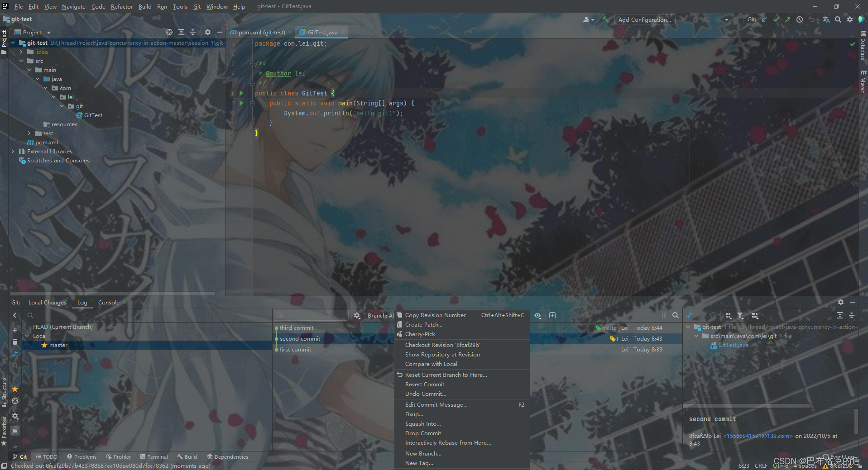Click Expand All in commit changes pane
The image size is (868, 470).
click(840, 315)
